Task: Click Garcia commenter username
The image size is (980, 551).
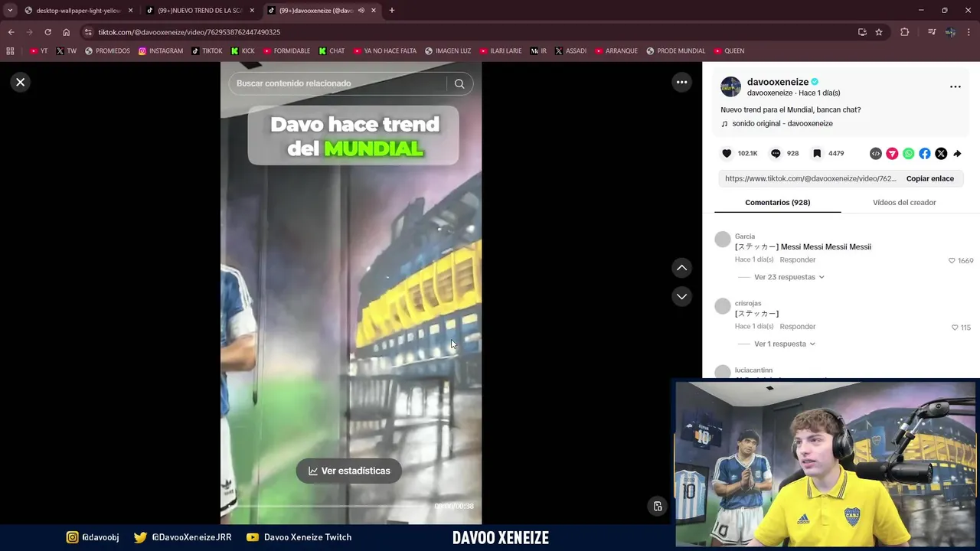Action: [x=745, y=236]
